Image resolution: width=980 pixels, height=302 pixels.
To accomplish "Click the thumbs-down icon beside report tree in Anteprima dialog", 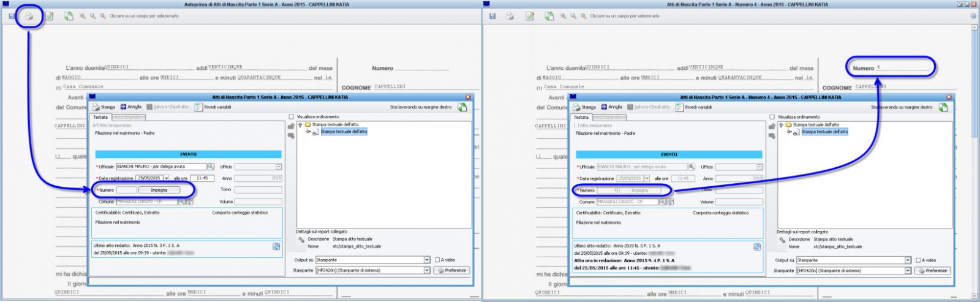I will (291, 136).
